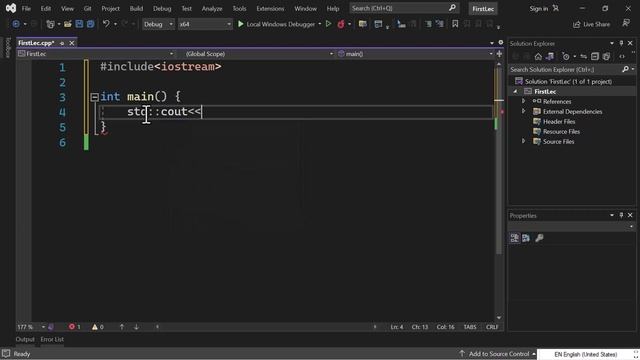Click Show All Files icon in Solution Explorer
Screen dimensions: 640x360
[x=607, y=56]
